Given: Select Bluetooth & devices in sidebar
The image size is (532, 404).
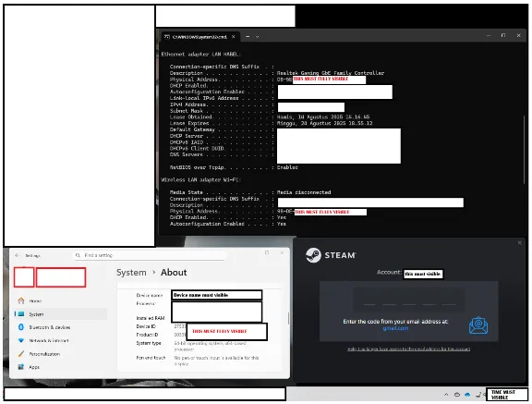Looking at the screenshot, I should pyautogui.click(x=44, y=327).
